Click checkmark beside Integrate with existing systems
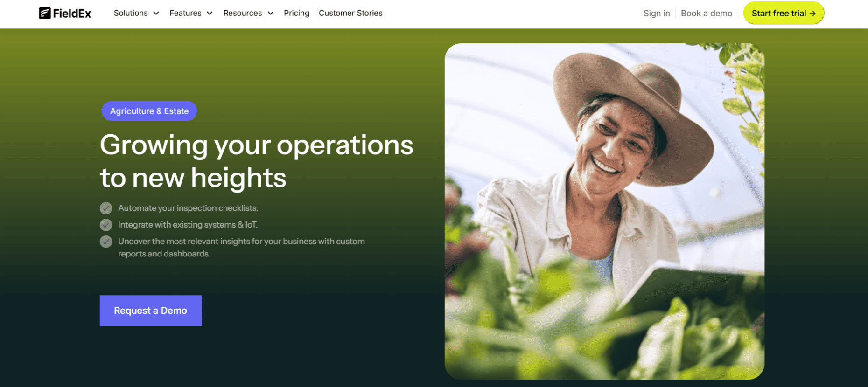 (x=106, y=225)
